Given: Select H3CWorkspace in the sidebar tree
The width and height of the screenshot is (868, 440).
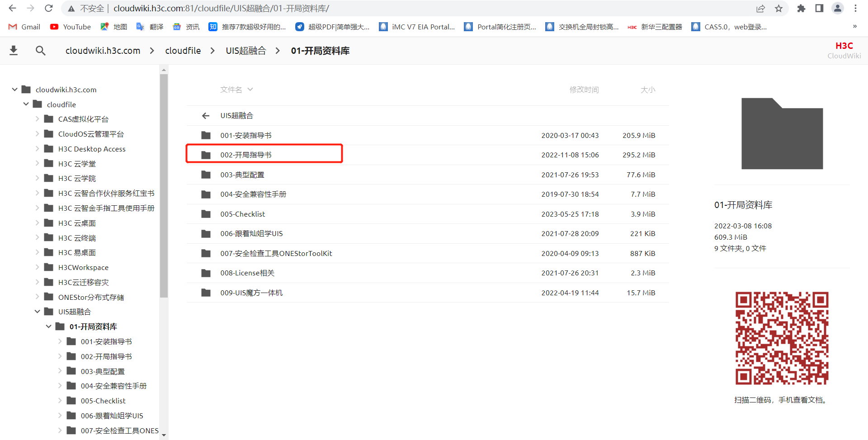Looking at the screenshot, I should 83,267.
